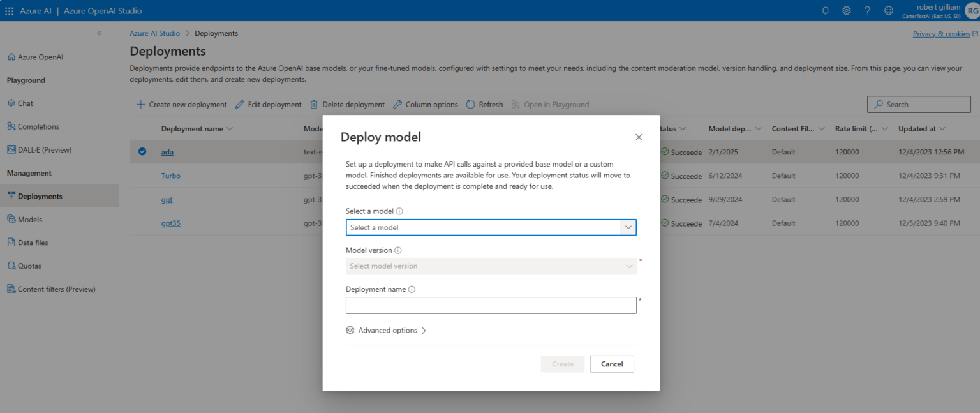Open help via the question mark icon
980x413 pixels.
[867, 10]
